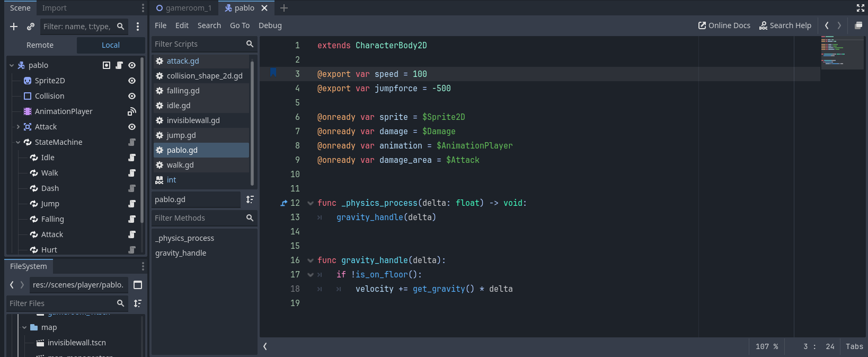Screen dimensions: 868x357
Task: Open the Debug menu
Action: pos(270,25)
